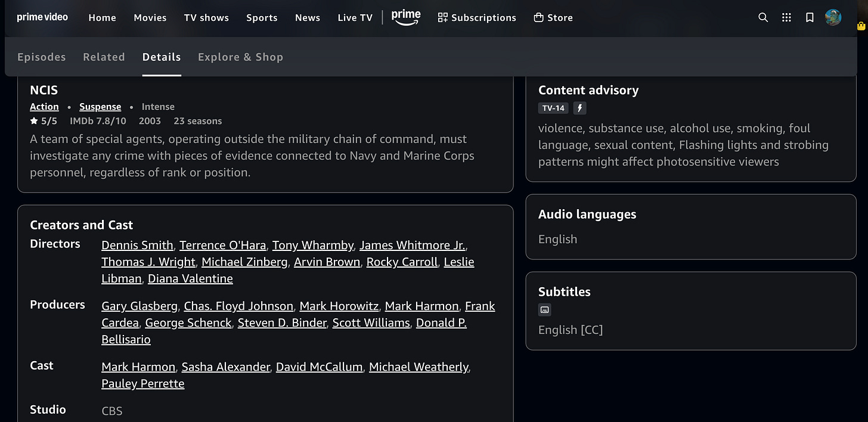Open the apps grid icon
Screen dimensions: 868x422
[786, 18]
